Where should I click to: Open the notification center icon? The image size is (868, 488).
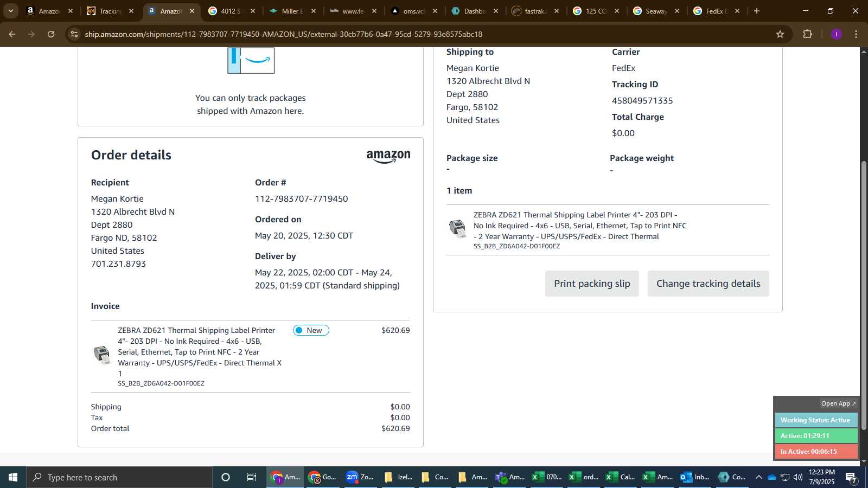[x=851, y=478]
